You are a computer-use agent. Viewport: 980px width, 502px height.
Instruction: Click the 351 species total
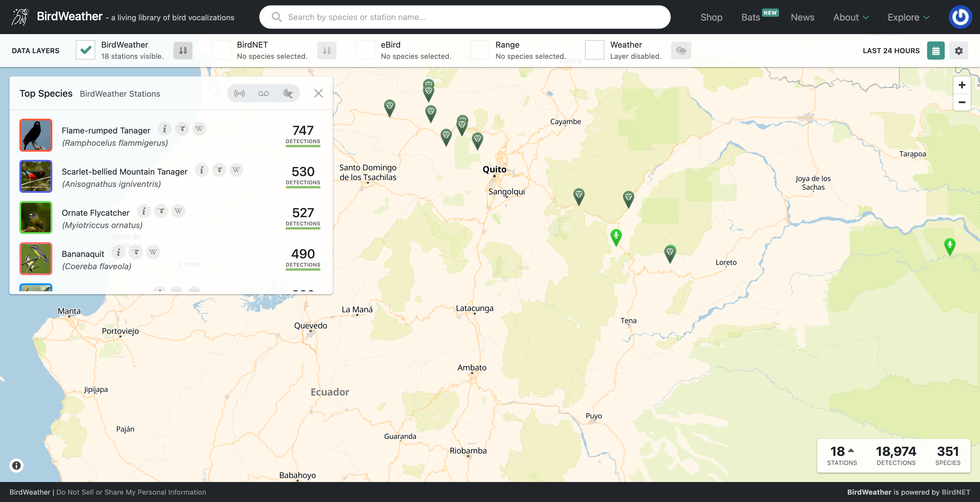(x=948, y=455)
